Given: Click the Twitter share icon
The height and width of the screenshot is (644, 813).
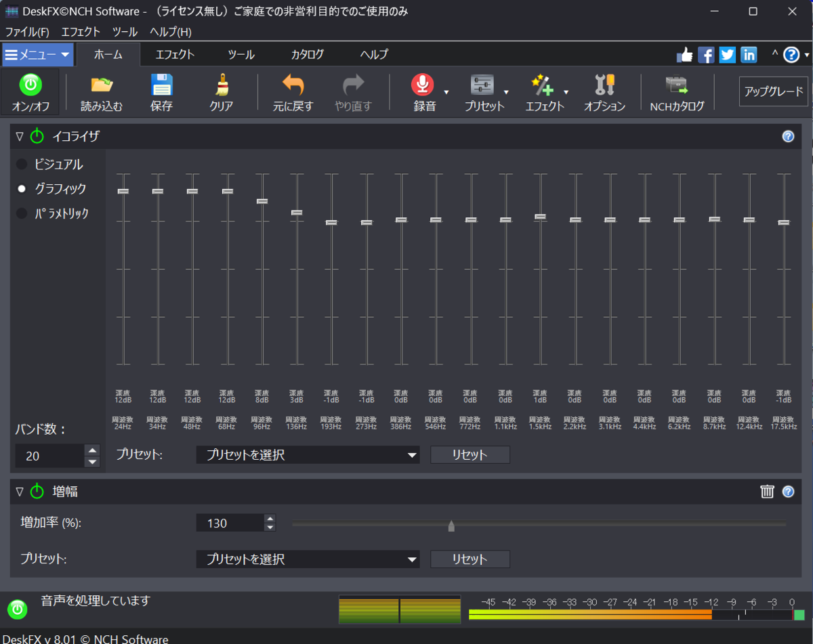Looking at the screenshot, I should (x=728, y=55).
